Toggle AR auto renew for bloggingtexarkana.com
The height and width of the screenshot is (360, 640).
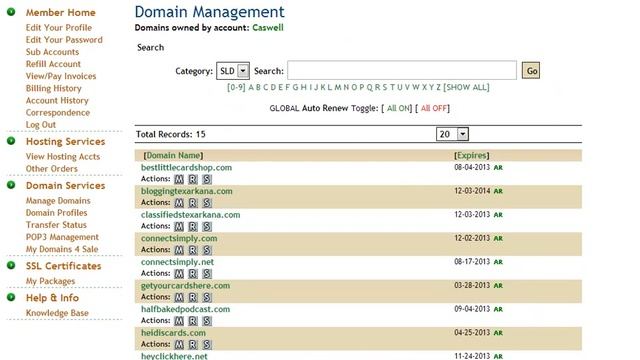point(498,191)
